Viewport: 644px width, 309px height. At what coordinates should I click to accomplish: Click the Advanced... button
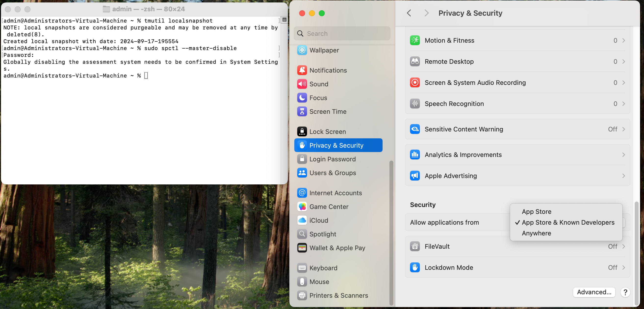[594, 292]
